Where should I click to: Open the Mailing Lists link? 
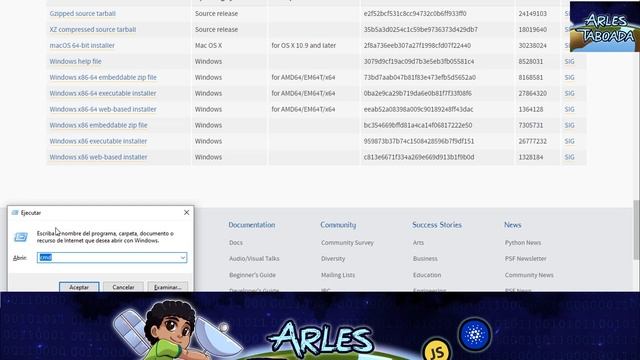tap(338, 275)
